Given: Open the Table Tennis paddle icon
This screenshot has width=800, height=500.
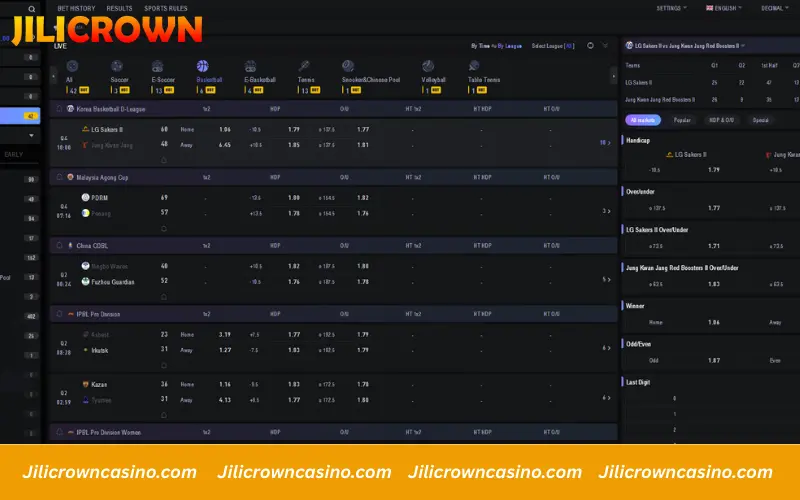Looking at the screenshot, I should coord(474,66).
